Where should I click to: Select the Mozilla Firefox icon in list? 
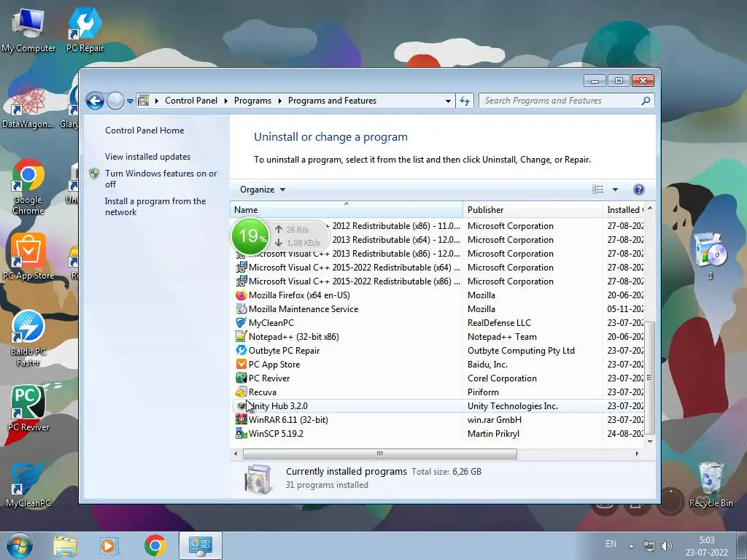(x=241, y=295)
